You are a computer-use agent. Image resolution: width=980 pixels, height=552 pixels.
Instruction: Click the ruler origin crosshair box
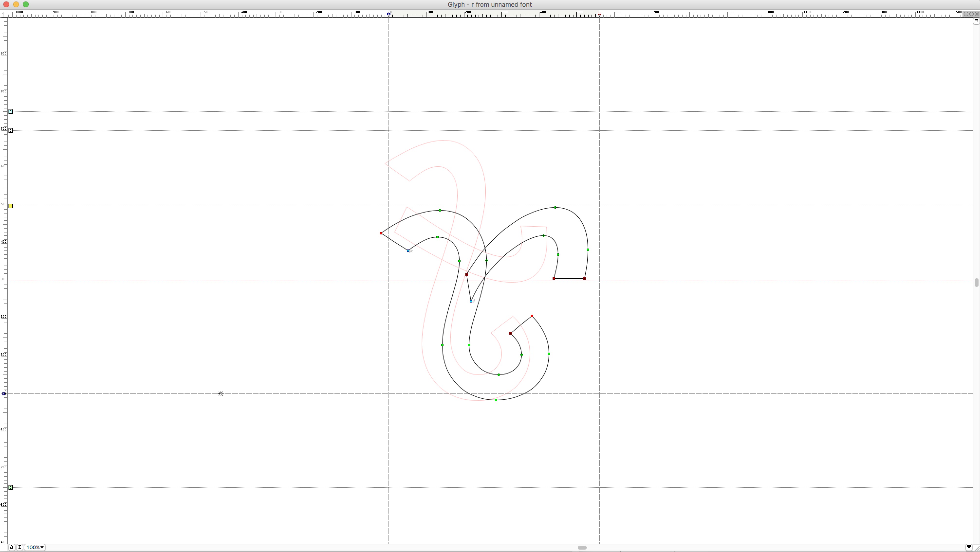click(3, 14)
